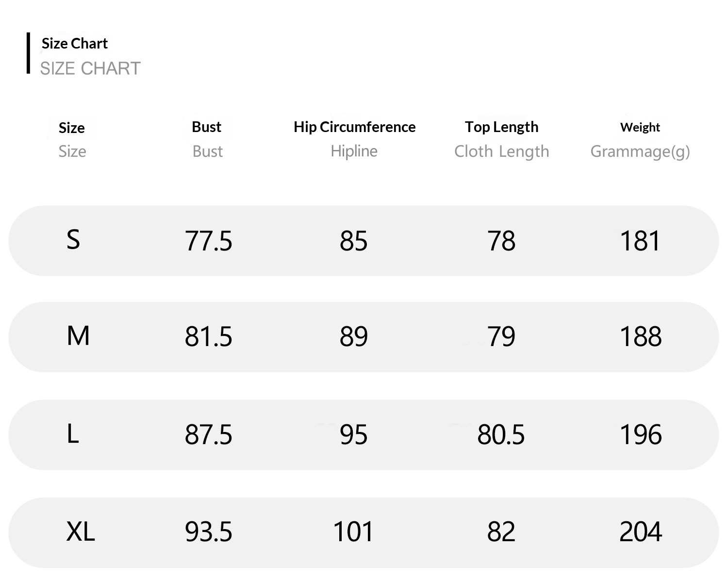This screenshot has width=728, height=581.
Task: Select the M size row label
Action: pyautogui.click(x=78, y=336)
